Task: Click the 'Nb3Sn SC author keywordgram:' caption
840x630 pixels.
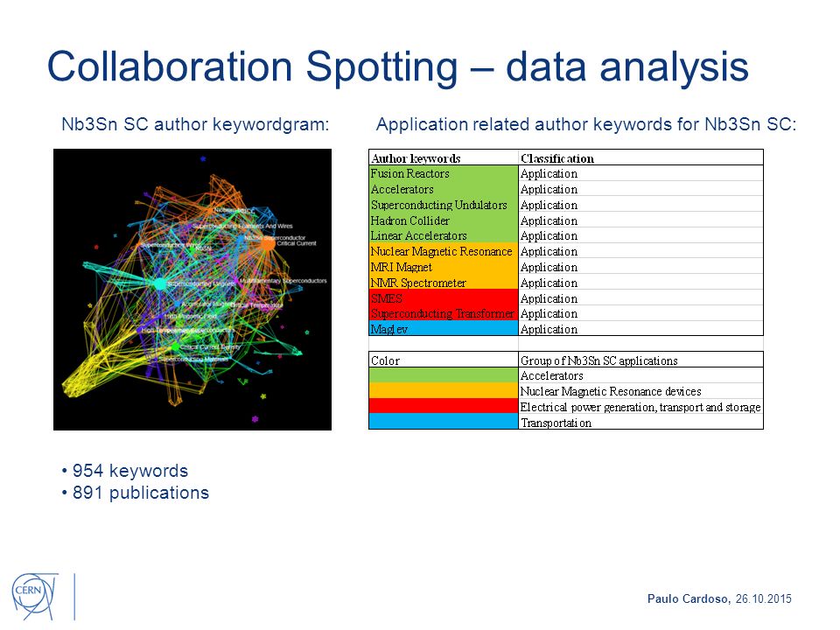Action: [x=195, y=124]
